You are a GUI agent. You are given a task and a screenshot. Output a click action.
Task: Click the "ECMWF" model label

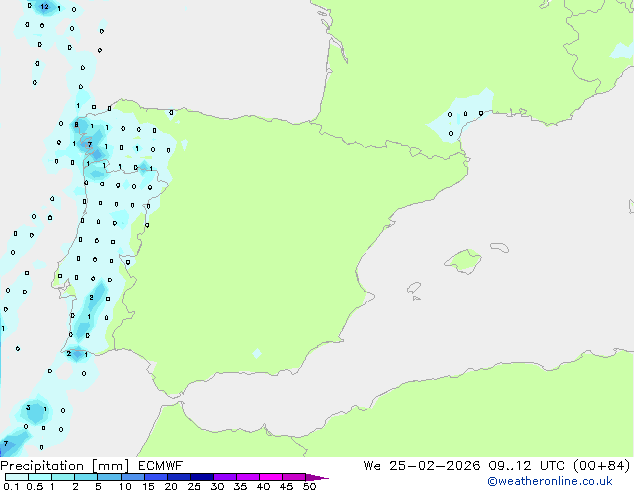click(160, 466)
